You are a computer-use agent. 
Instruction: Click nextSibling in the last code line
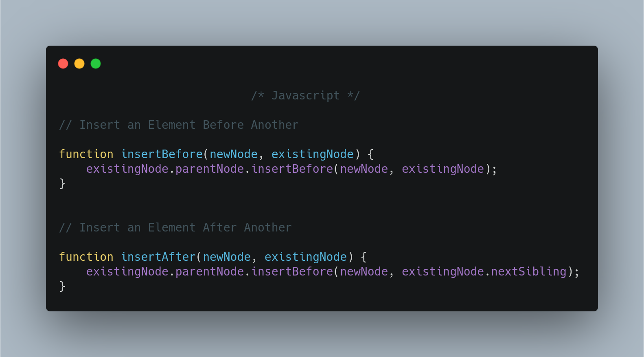[529, 271]
